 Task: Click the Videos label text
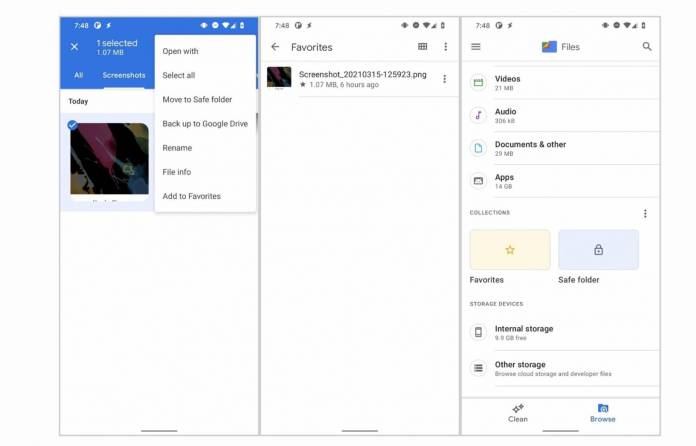(507, 79)
